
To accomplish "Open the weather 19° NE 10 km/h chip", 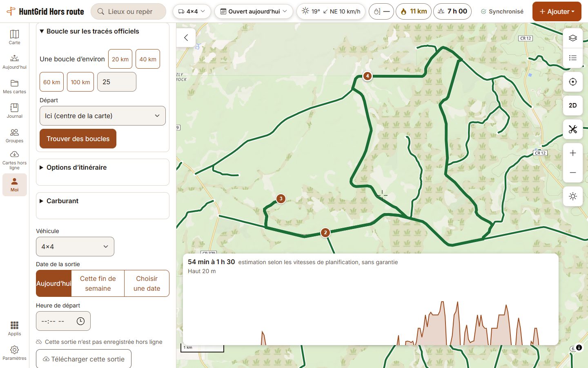I will coord(331,11).
